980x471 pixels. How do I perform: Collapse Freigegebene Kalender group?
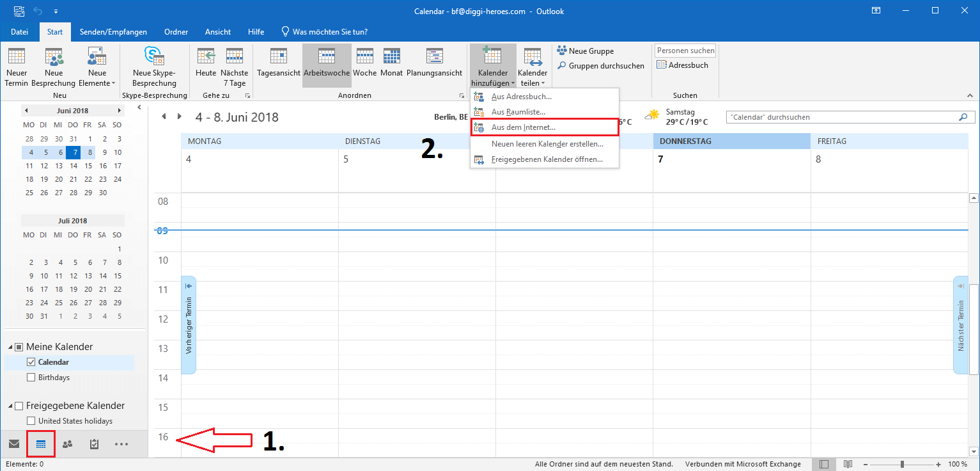tap(10, 406)
